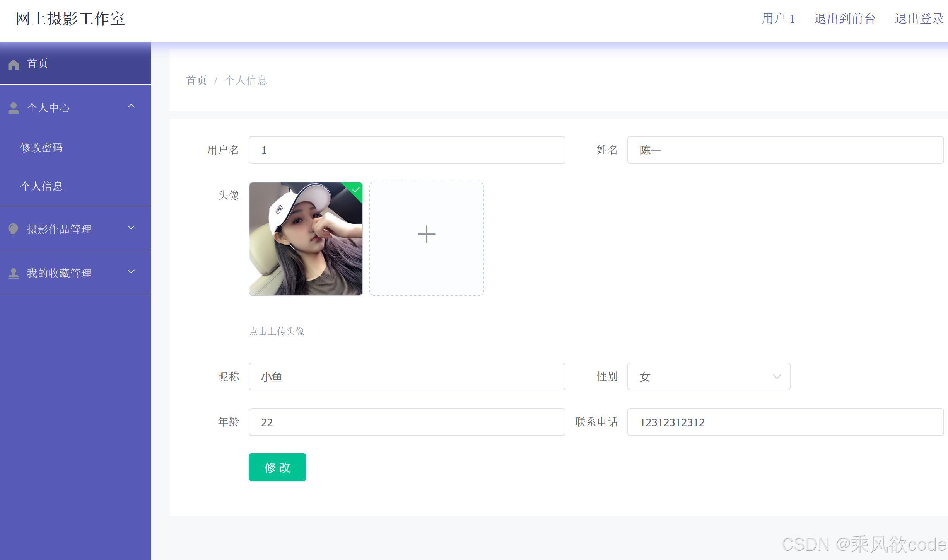Click the home icon beside 首页

(14, 64)
